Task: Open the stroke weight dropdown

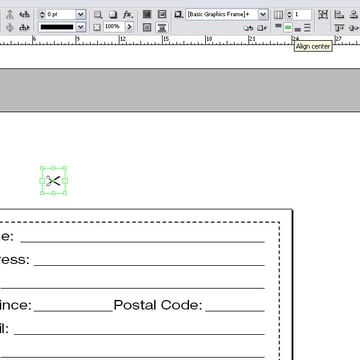Action: 81,14
